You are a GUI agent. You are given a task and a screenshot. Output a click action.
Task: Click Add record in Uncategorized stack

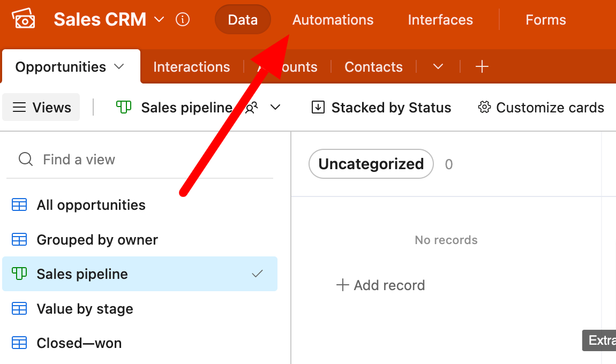pos(381,285)
